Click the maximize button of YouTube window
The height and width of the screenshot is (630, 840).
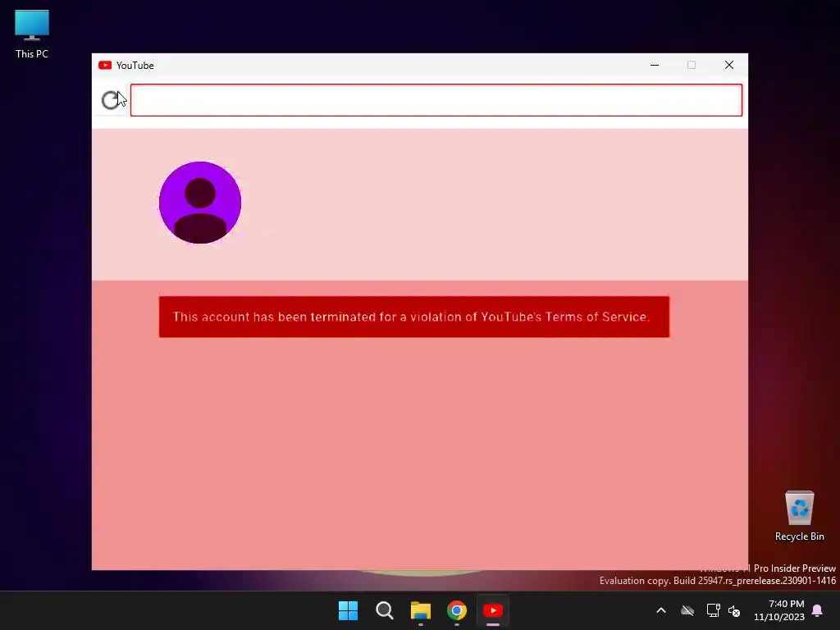(692, 65)
